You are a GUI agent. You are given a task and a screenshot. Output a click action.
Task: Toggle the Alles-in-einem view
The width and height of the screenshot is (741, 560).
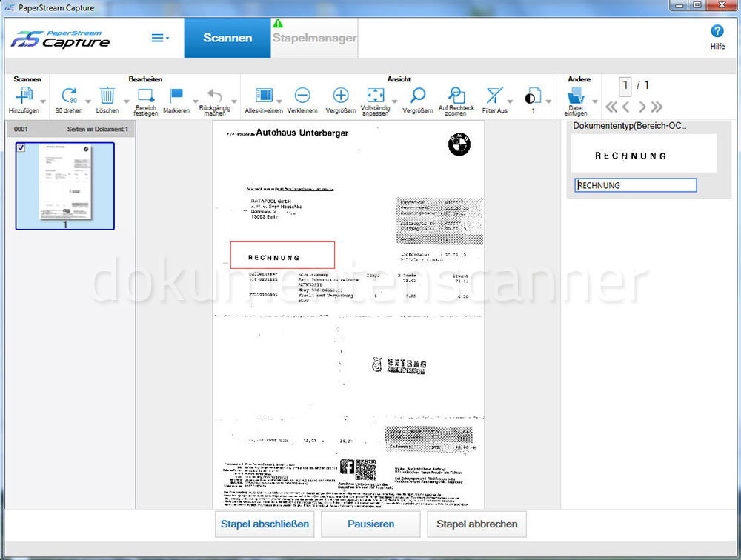coord(265,96)
